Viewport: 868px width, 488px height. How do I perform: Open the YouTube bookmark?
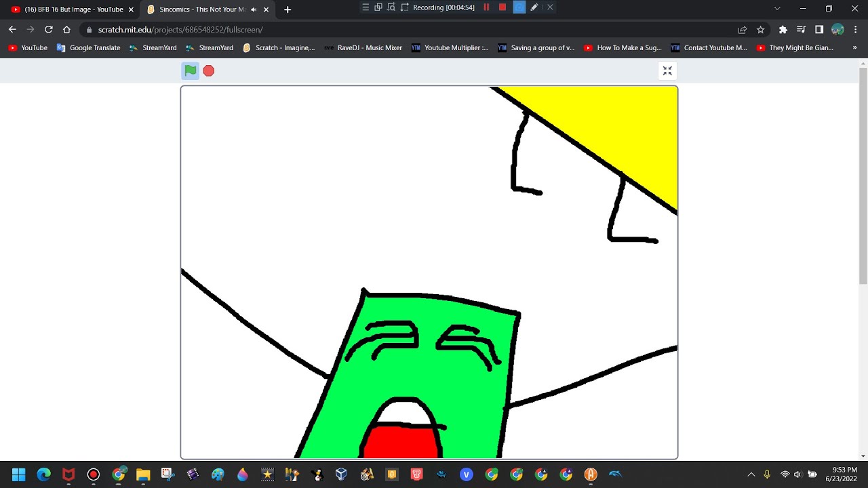pos(28,48)
